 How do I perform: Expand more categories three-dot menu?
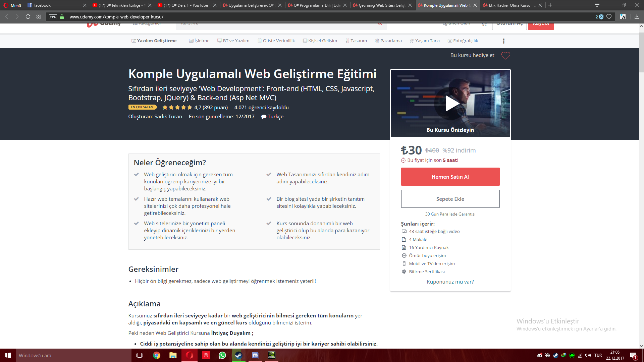[x=503, y=41]
